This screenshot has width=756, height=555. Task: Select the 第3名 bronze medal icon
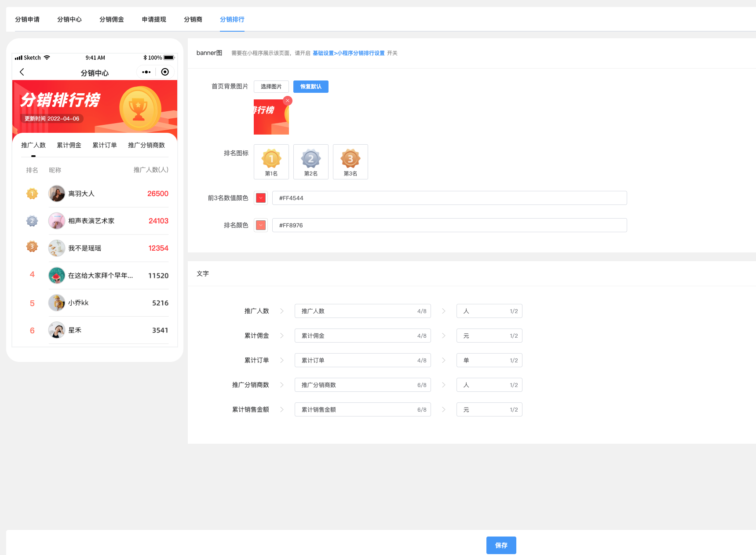pyautogui.click(x=351, y=162)
